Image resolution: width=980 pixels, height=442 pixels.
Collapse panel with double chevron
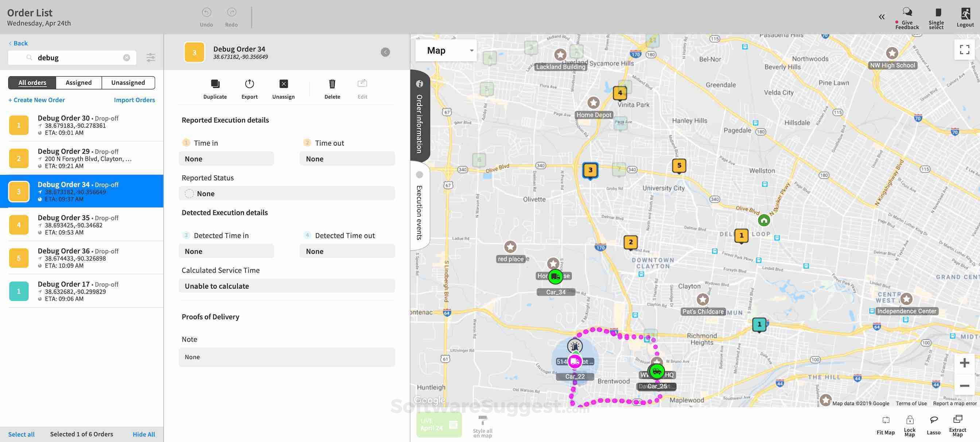point(882,17)
